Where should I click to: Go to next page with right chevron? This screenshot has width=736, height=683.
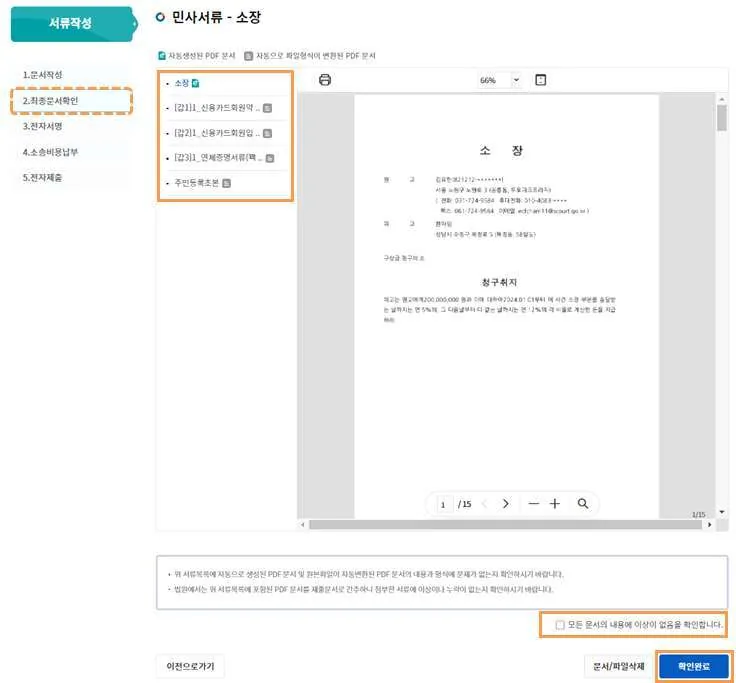[506, 504]
